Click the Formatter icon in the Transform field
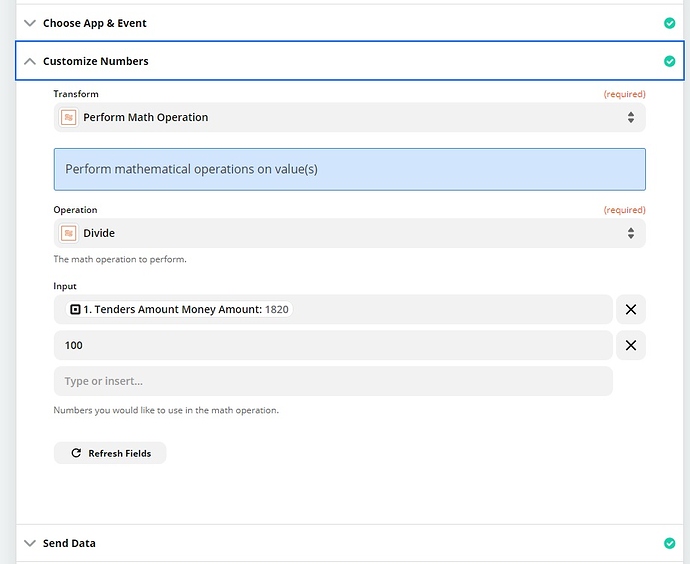The width and height of the screenshot is (690, 564). tap(69, 117)
